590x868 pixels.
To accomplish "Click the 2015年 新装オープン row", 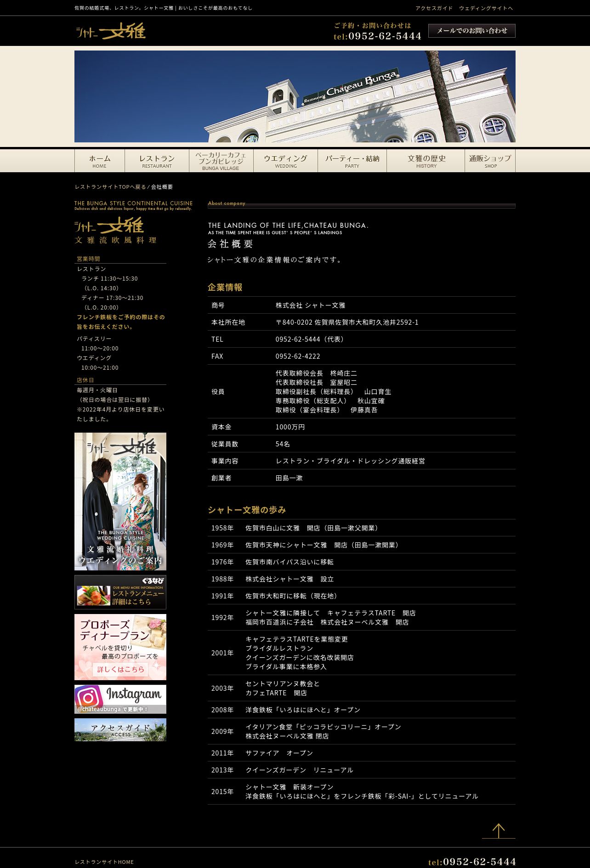I will (x=362, y=792).
